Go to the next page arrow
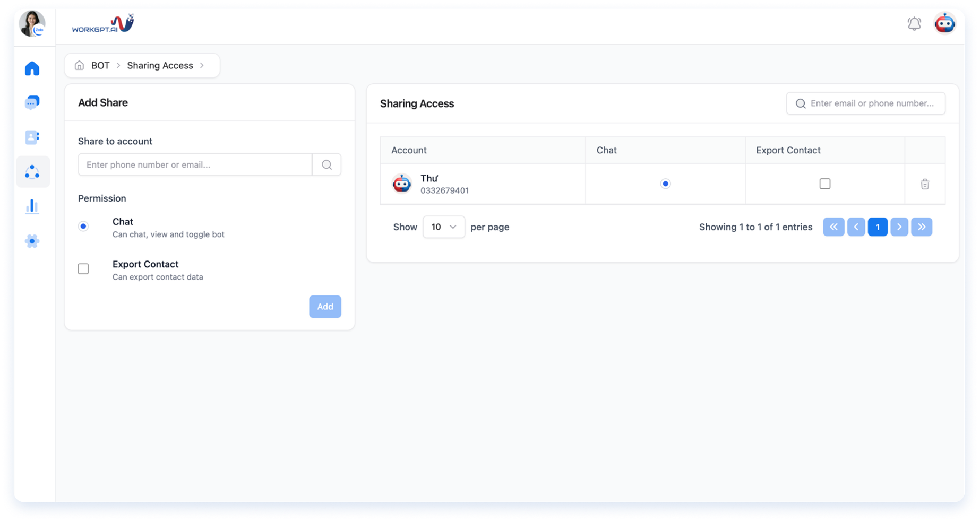The image size is (980, 522). point(899,227)
